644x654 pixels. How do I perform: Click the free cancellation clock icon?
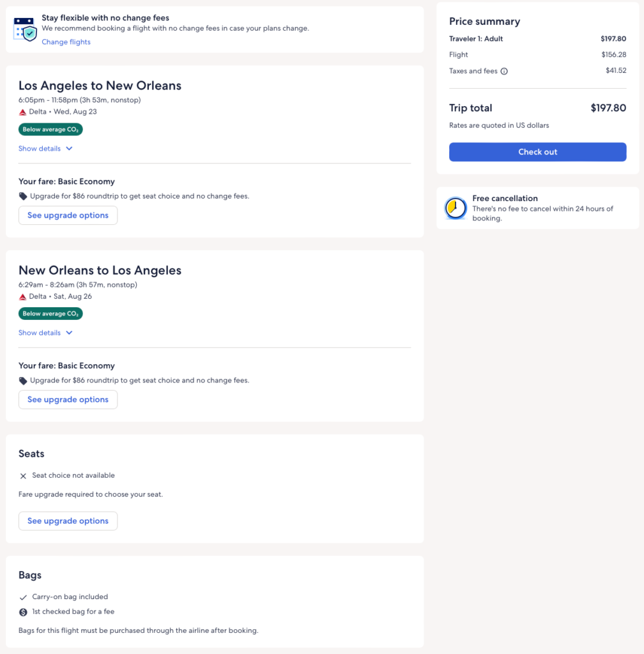coord(456,208)
